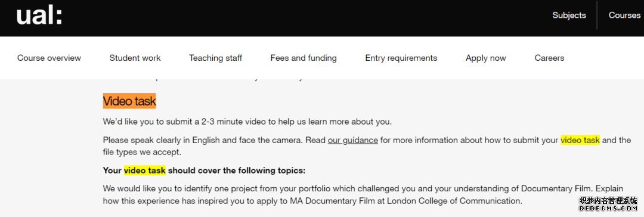Follow the underlined 'our guidance' link
This screenshot has width=644, height=217.
(353, 140)
